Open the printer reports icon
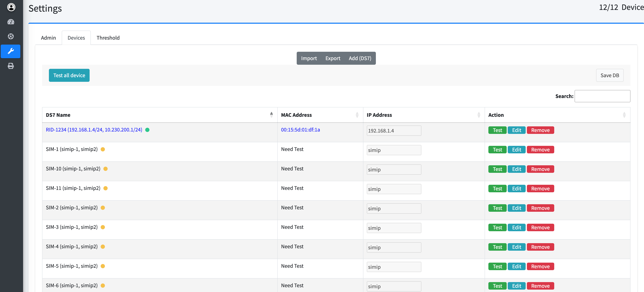 pos(11,66)
